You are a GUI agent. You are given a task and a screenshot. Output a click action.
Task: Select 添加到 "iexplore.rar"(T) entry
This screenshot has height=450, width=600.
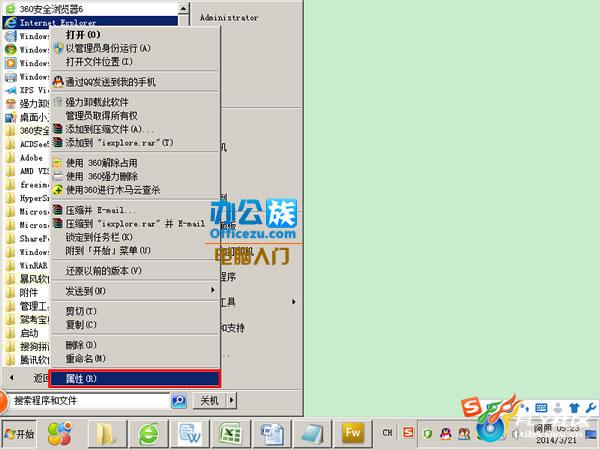point(134,142)
